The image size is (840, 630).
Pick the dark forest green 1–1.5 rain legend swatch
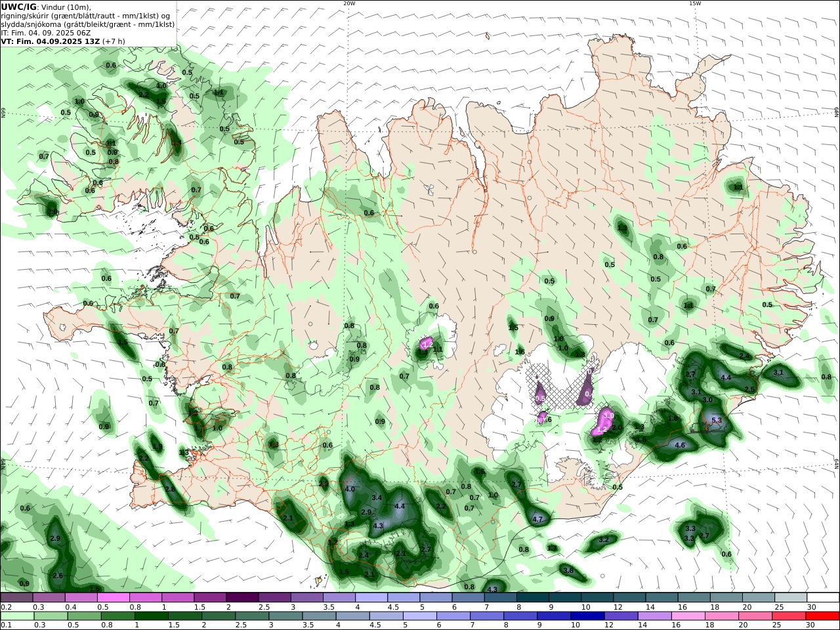(152, 616)
